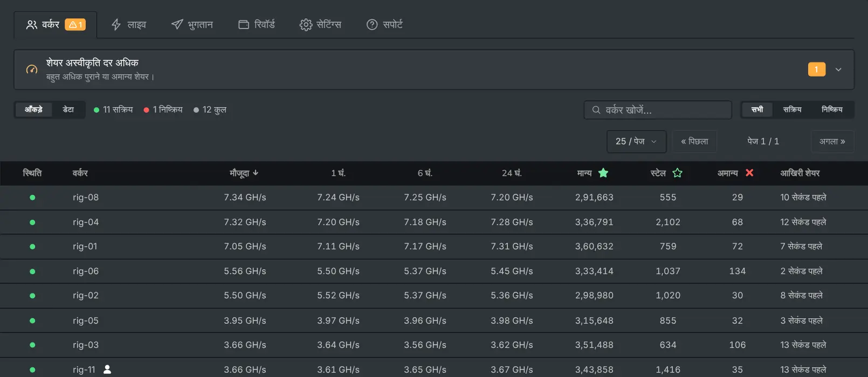This screenshot has width=868, height=377.
Task: Go to the previous page with « पिछला
Action: 694,142
